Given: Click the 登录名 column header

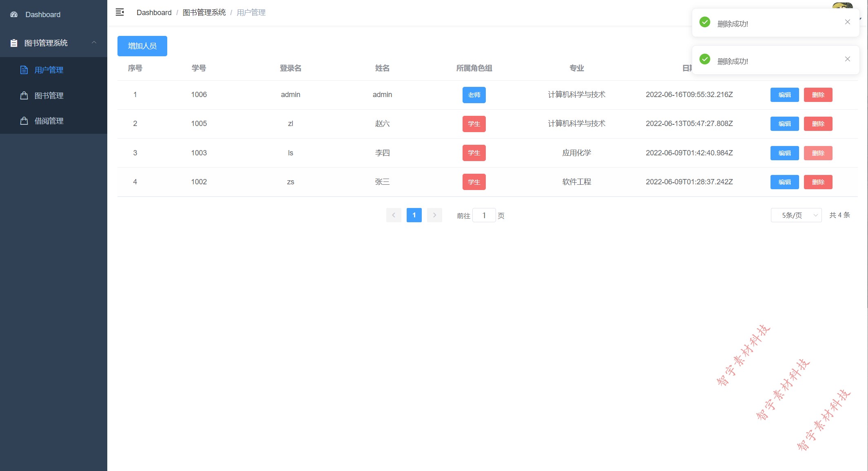Looking at the screenshot, I should click(x=290, y=68).
